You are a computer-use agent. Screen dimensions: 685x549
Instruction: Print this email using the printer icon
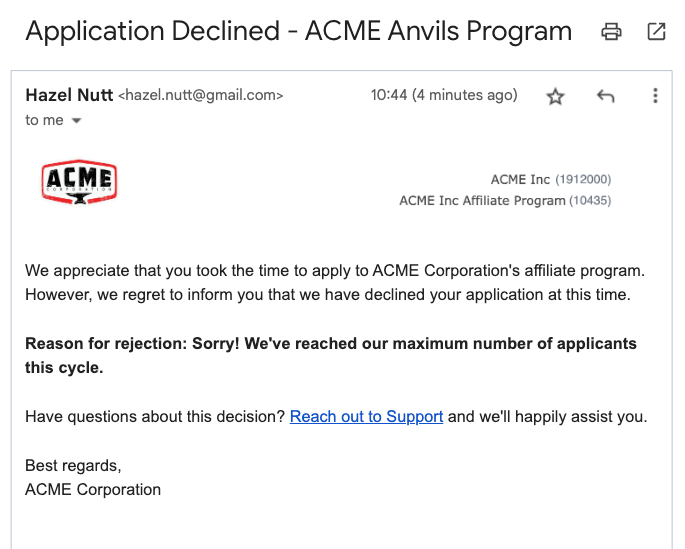(611, 32)
